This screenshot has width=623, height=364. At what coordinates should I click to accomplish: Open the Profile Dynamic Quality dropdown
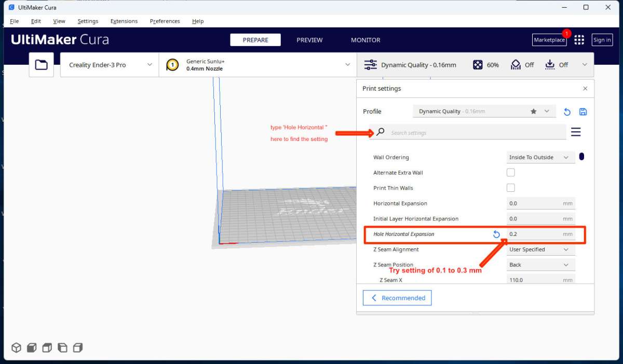point(484,111)
